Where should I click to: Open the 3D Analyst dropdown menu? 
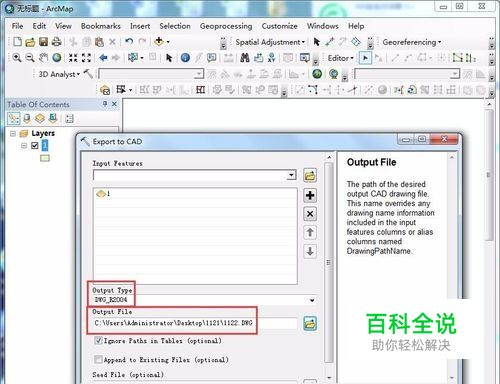[59, 74]
